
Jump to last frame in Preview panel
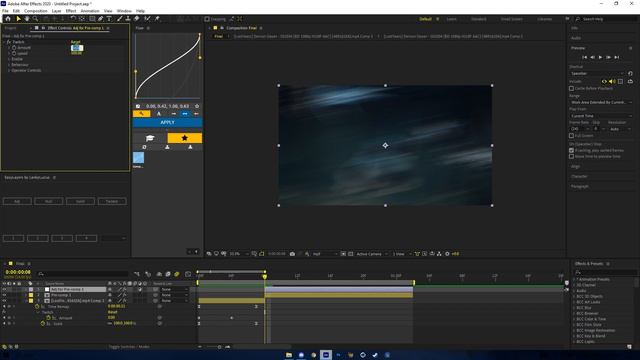(x=617, y=58)
